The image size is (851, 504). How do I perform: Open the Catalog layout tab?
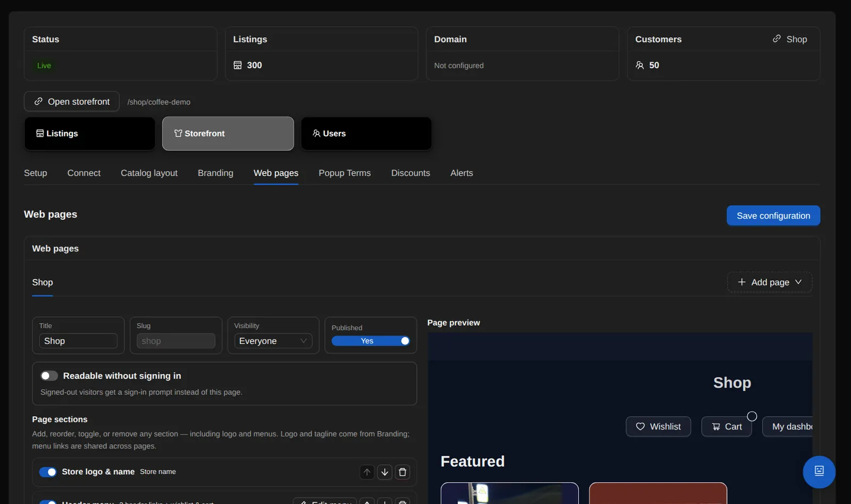149,173
